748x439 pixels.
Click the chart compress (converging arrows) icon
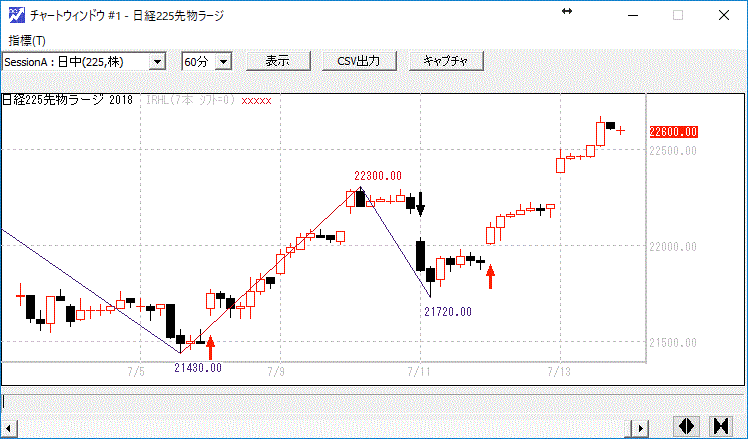[x=721, y=426]
